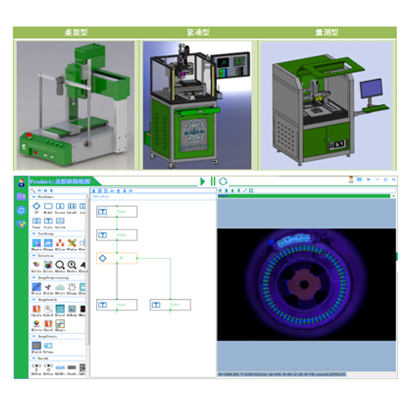Select the IF diamond tool in FlowChart

[36, 206]
